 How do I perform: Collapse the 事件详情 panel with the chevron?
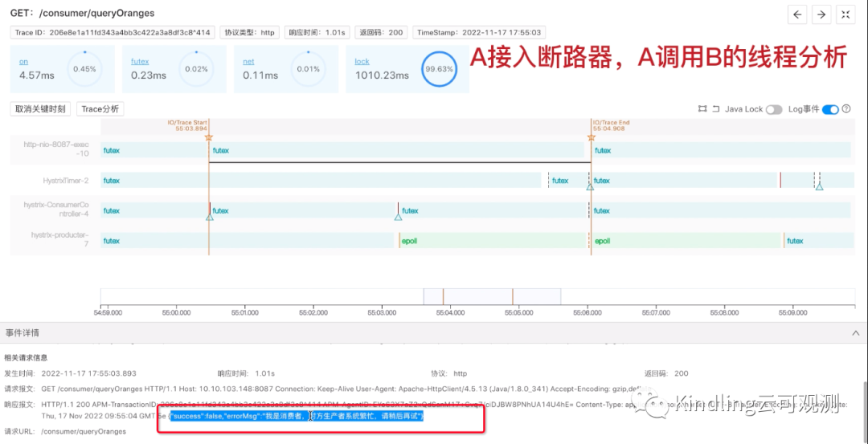[x=856, y=333]
